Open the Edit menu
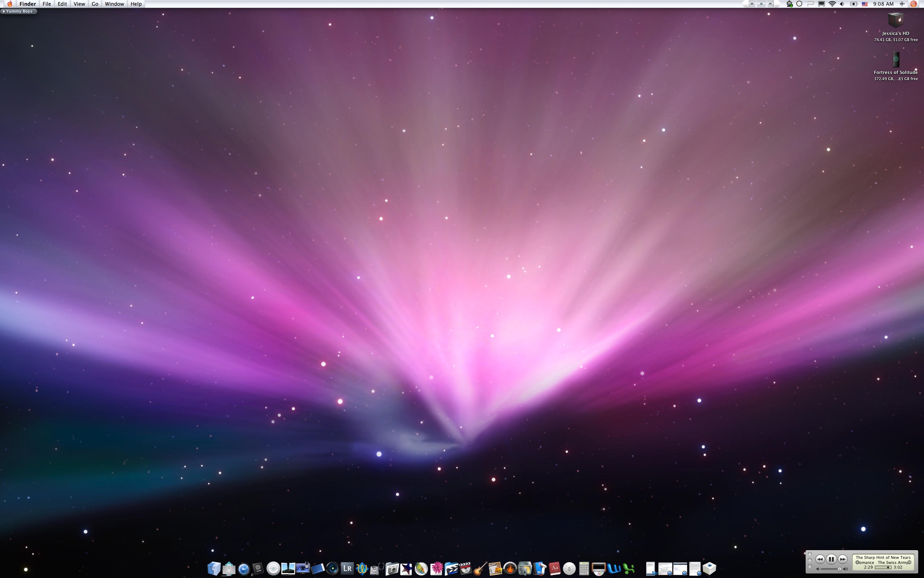The image size is (924, 578). coord(62,4)
